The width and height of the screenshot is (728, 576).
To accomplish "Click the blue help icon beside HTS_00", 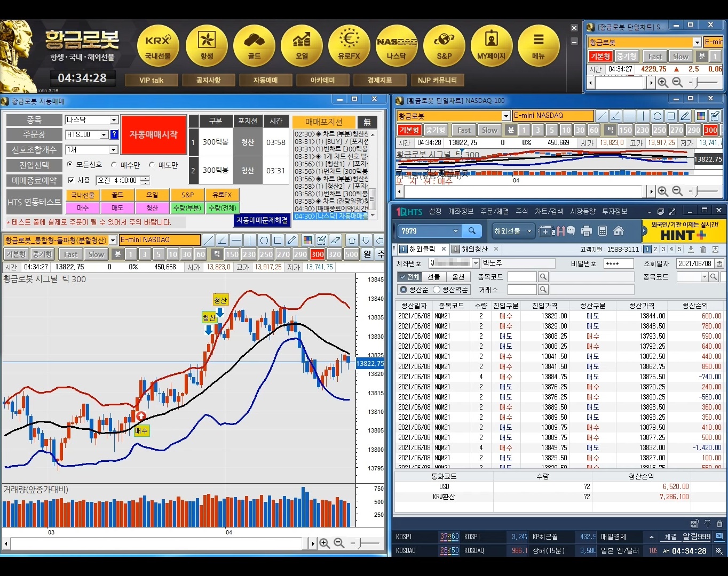I will (114, 134).
